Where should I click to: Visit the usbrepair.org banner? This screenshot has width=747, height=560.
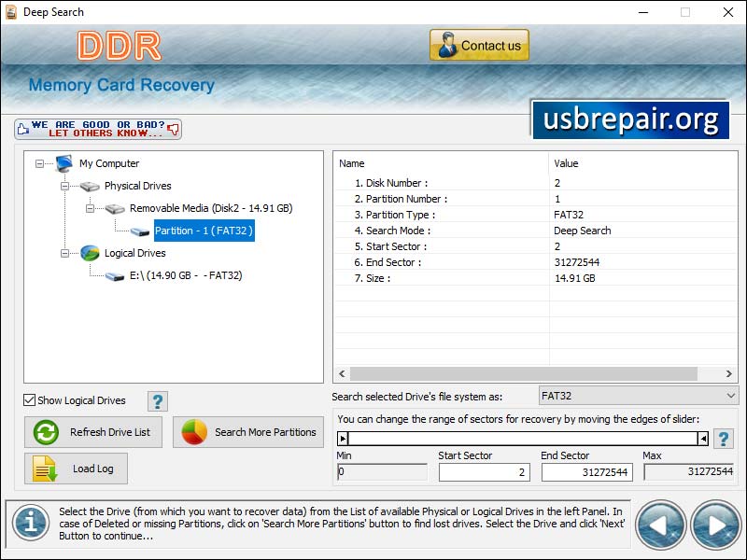(x=629, y=120)
